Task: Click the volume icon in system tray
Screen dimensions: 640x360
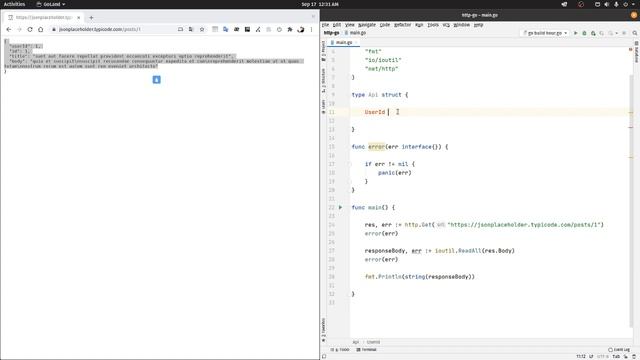Action: 607,4
